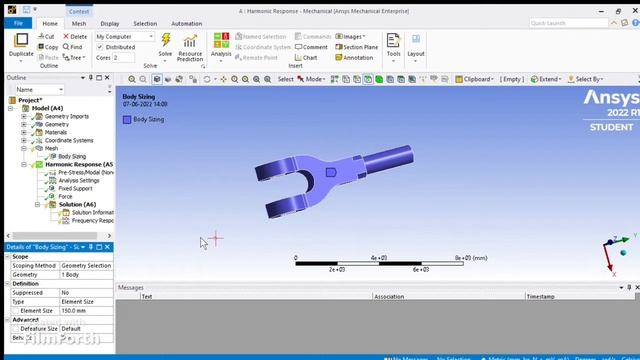Click the Element Size value 150.0 mm
The height and width of the screenshot is (360, 640).
click(x=86, y=311)
